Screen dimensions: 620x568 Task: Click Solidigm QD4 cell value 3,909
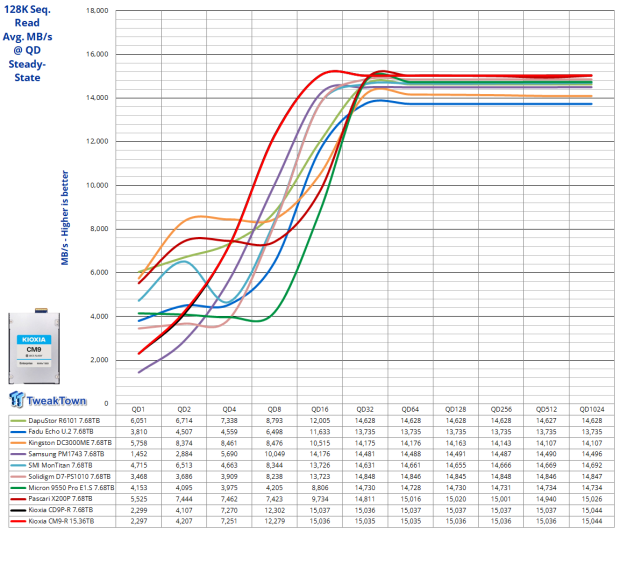(x=229, y=477)
